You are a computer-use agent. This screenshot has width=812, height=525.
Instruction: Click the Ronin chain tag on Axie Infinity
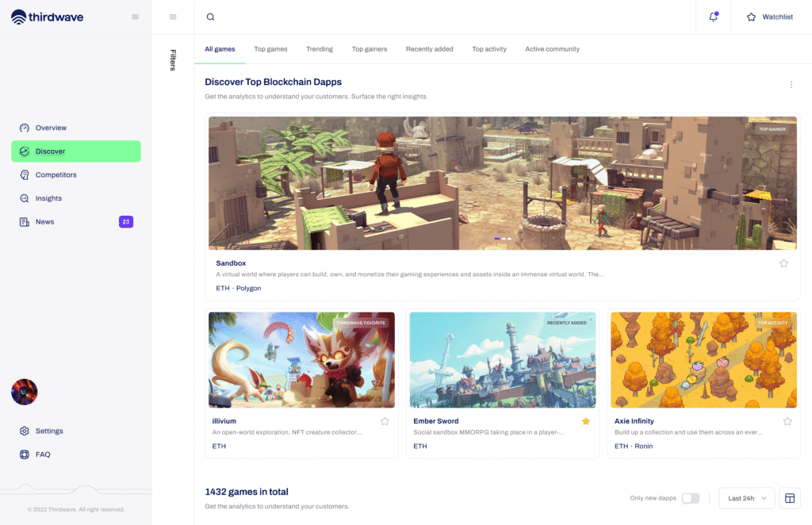[x=644, y=446]
